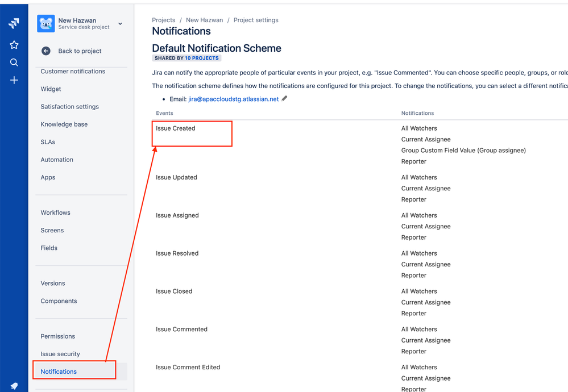The height and width of the screenshot is (392, 568).
Task: Open Satisfaction settings
Action: (x=69, y=107)
